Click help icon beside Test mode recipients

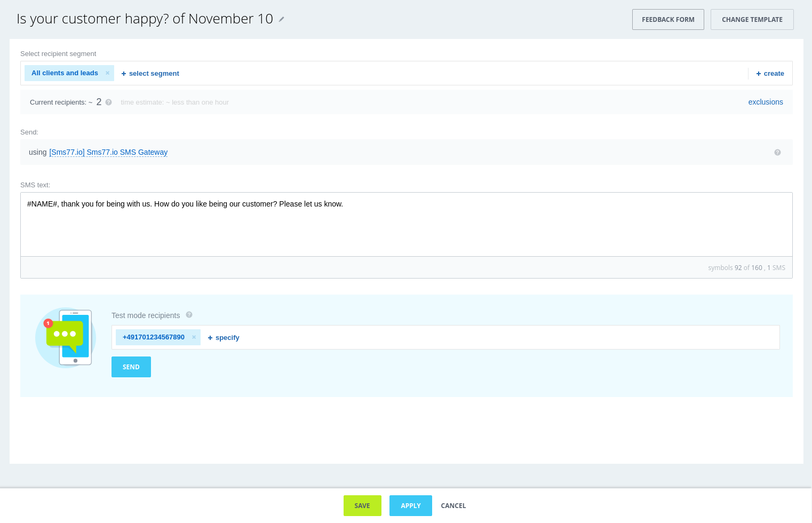[x=189, y=315]
